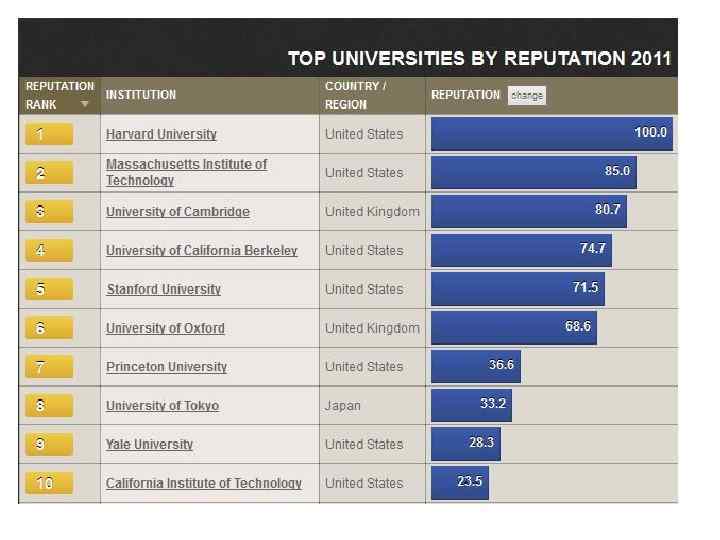Click the rank 7 gold badge
Image resolution: width=720 pixels, height=540 pixels.
[x=47, y=367]
